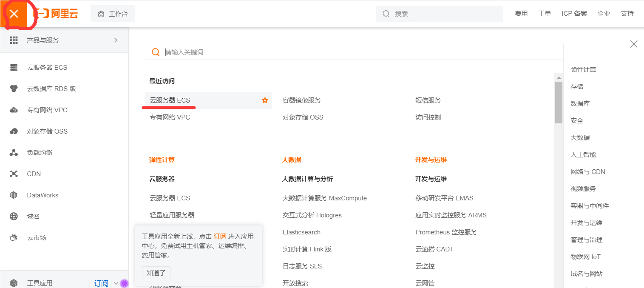Jump to 存储 category on right

pos(577,87)
